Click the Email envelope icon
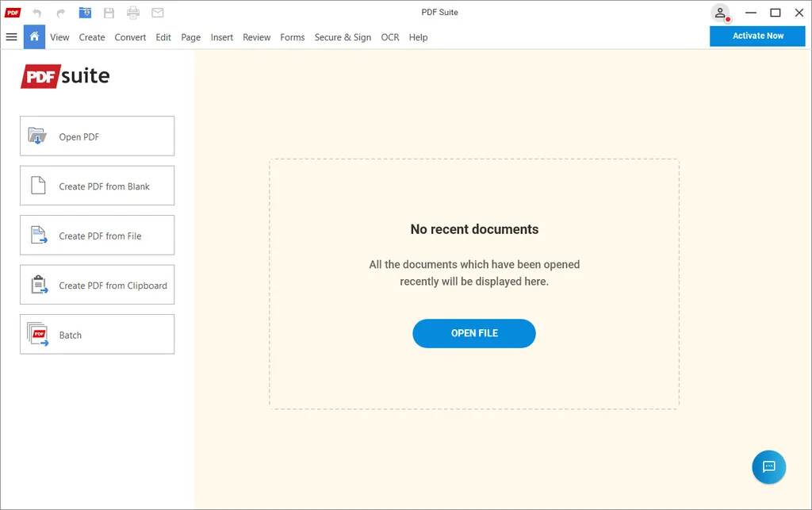Viewport: 812px width, 510px height. 158,13
